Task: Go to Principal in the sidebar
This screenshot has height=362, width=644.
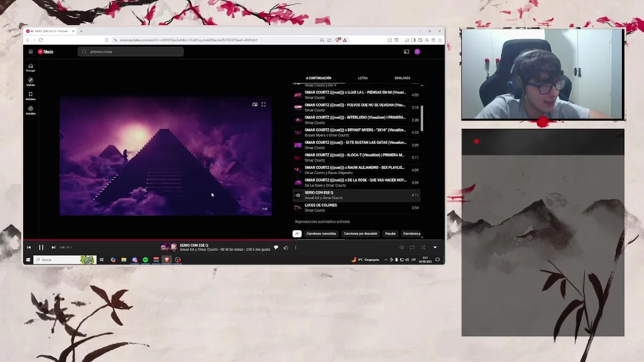Action: 31,68
